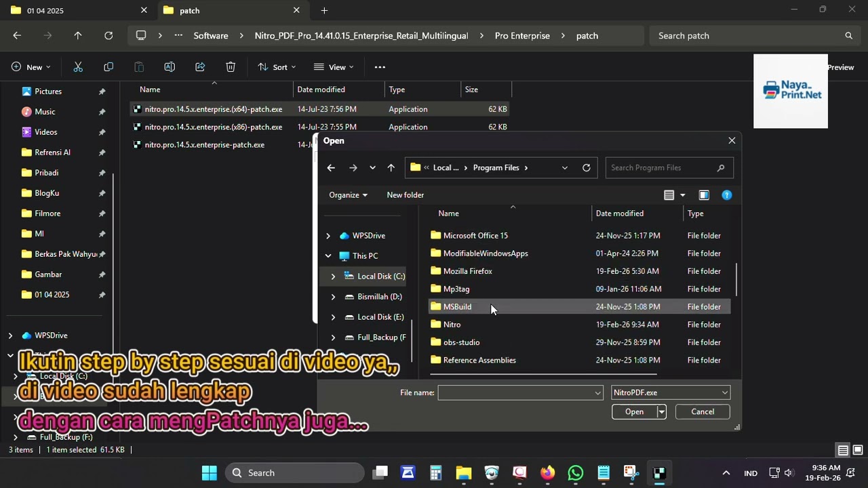Open Windows Start menu
868x488 pixels.
(210, 472)
